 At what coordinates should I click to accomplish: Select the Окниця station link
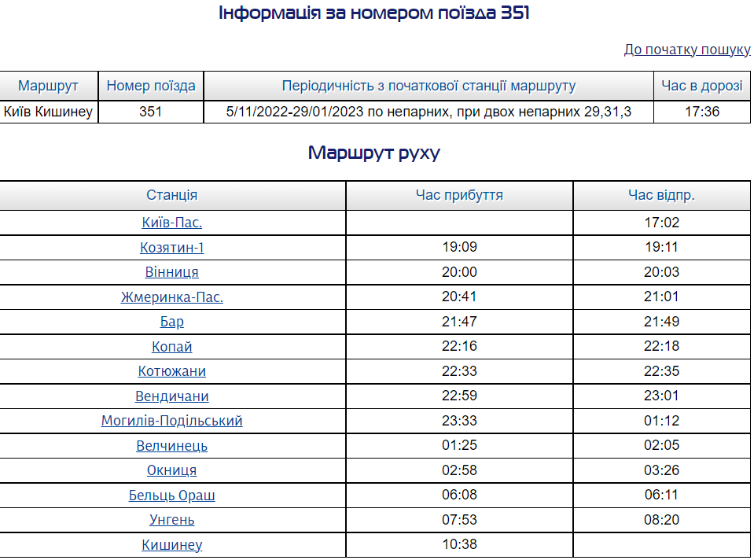[x=172, y=470]
